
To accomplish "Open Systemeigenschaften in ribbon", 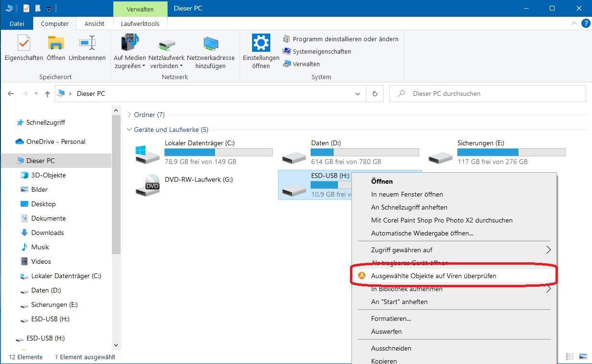I will tap(316, 51).
